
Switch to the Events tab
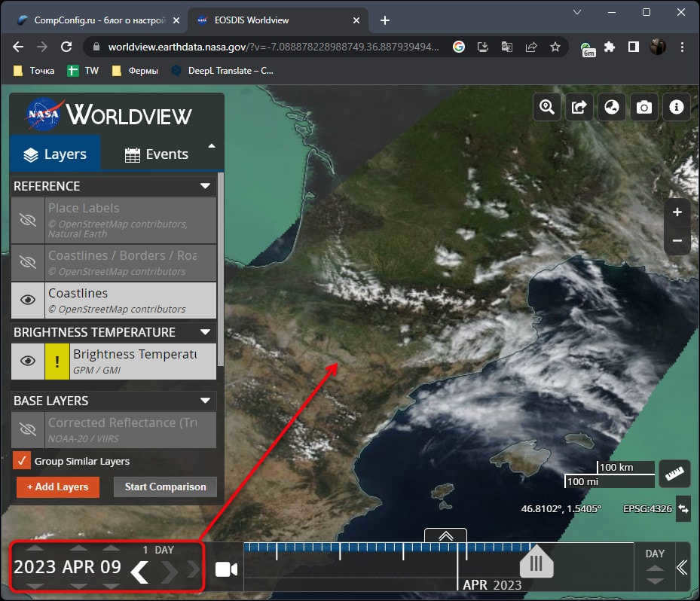tap(156, 154)
